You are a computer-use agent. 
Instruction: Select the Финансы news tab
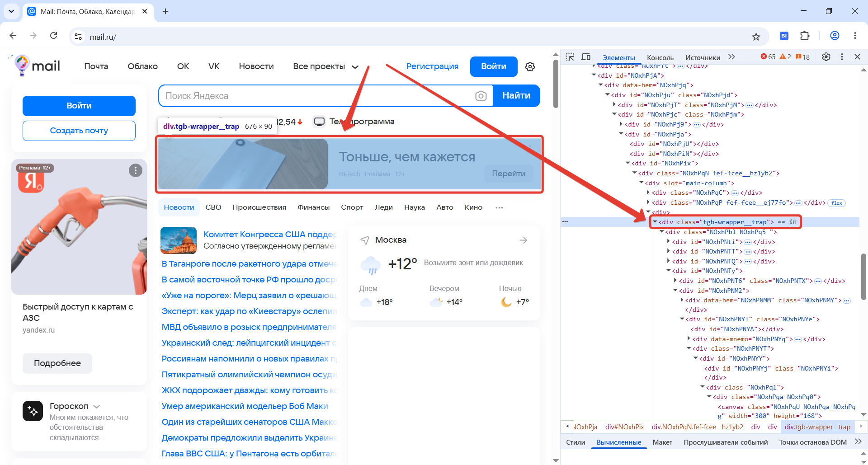(313, 207)
